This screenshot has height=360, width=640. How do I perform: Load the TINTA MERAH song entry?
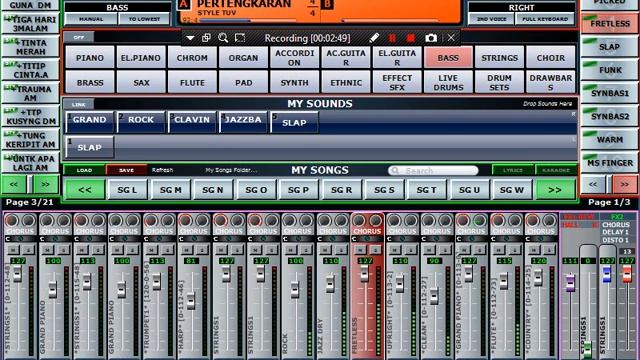pyautogui.click(x=31, y=47)
